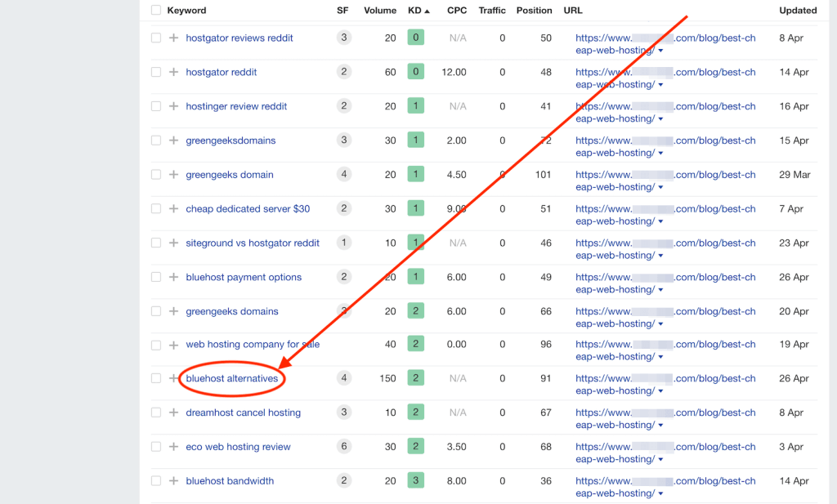Click KD badge for hostgator reddit
This screenshot has height=504, width=837.
coord(416,71)
